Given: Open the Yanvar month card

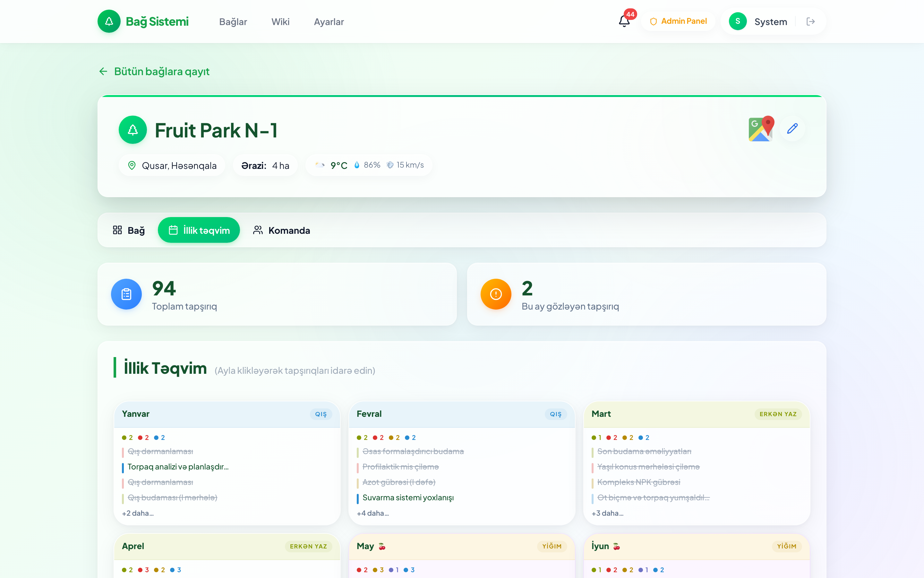Looking at the screenshot, I should point(227,463).
